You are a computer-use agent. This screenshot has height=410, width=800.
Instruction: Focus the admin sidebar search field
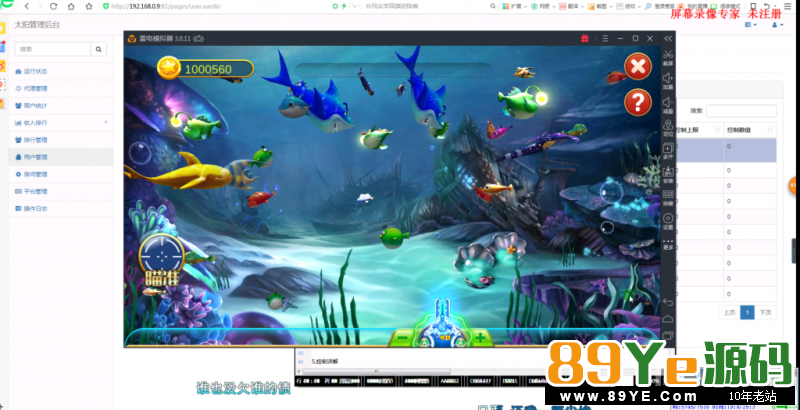coord(53,49)
